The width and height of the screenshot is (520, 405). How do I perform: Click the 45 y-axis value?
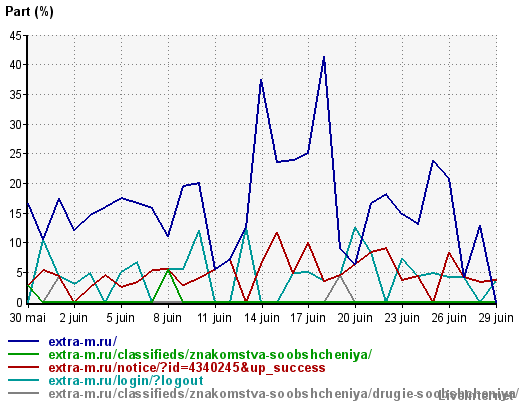pyautogui.click(x=15, y=35)
